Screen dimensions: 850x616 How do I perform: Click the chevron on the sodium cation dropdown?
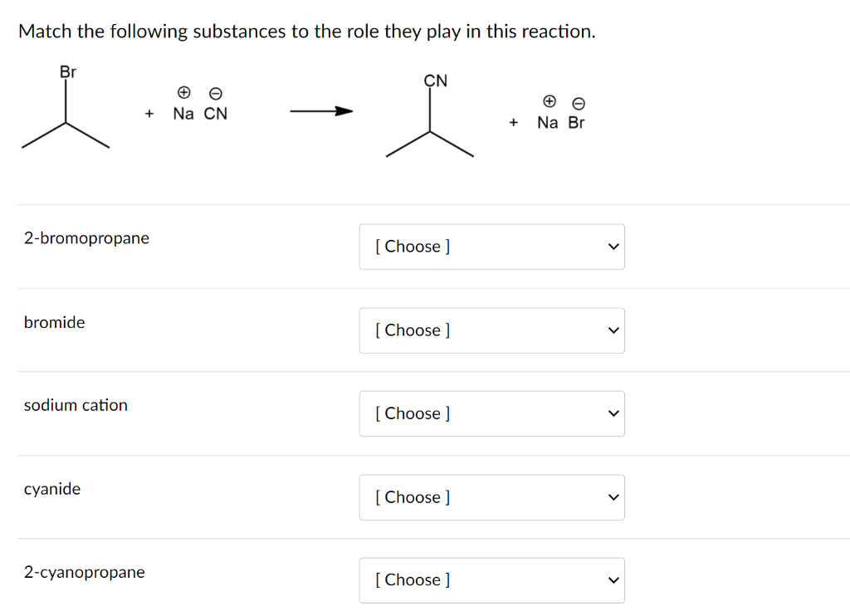click(613, 413)
